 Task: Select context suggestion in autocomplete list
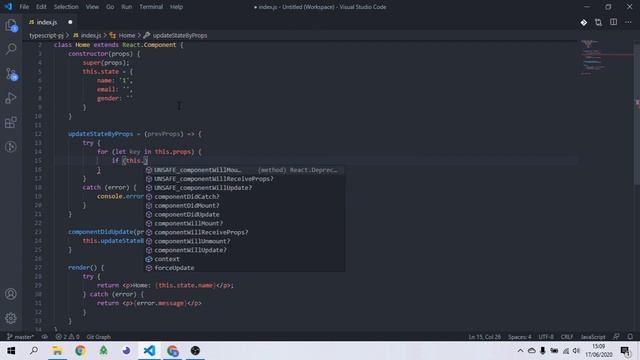point(245,259)
